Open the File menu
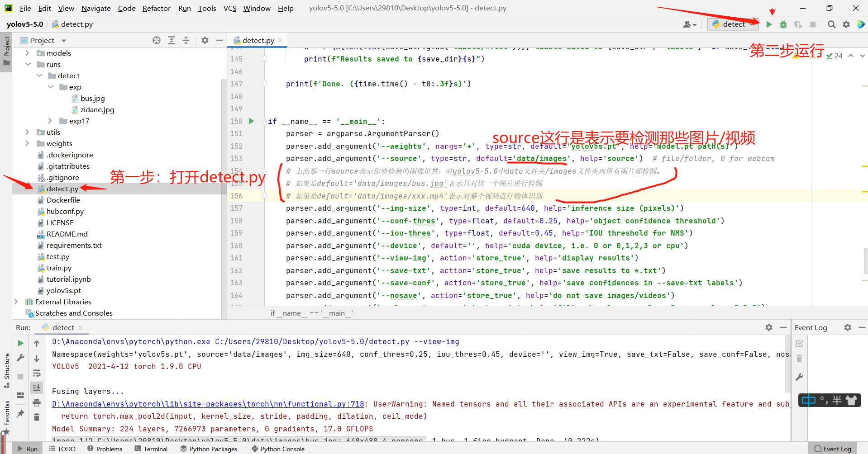Image resolution: width=868 pixels, height=454 pixels. click(x=25, y=8)
